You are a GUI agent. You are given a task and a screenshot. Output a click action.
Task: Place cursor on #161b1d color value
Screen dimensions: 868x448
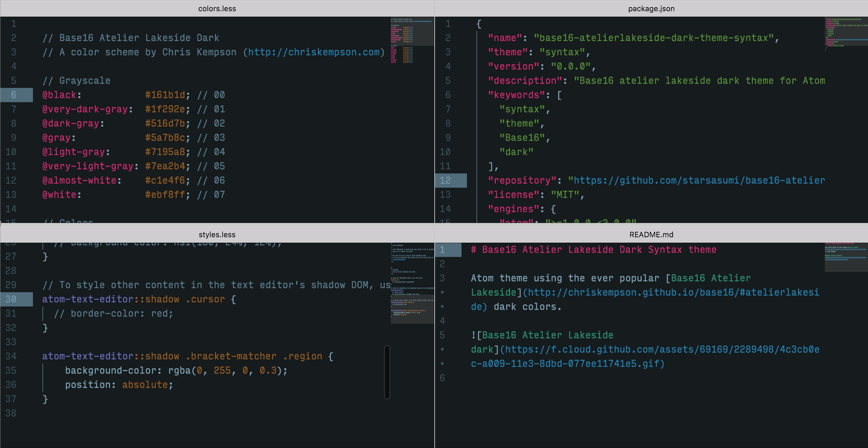tap(165, 95)
